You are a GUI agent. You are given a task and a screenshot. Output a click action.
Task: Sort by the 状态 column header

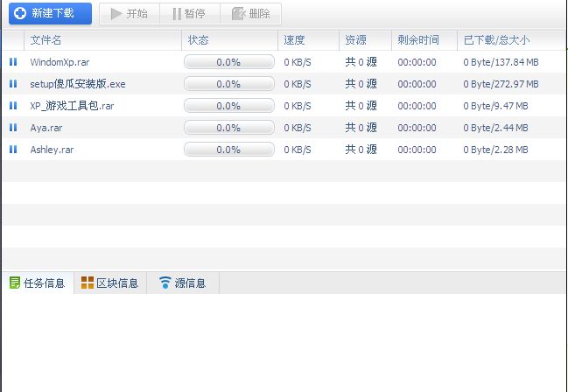coord(229,40)
